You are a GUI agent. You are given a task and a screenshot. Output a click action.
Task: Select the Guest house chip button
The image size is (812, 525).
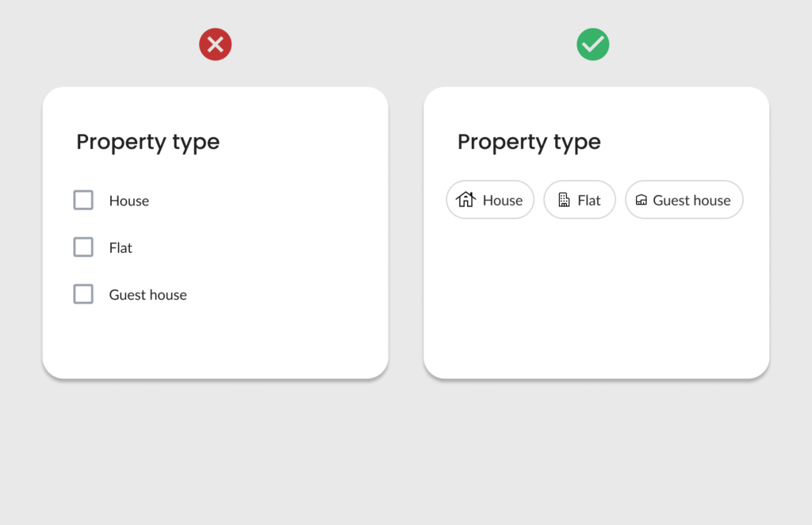click(x=684, y=200)
